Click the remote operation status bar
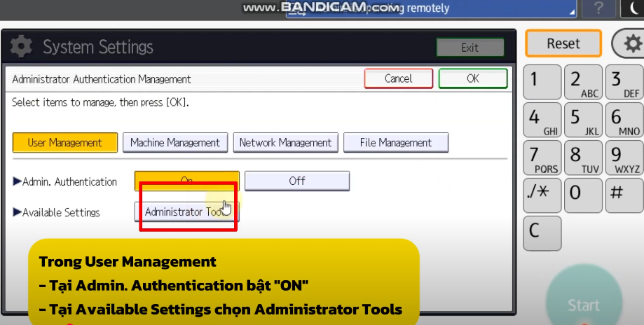The width and height of the screenshot is (644, 325). click(x=431, y=8)
